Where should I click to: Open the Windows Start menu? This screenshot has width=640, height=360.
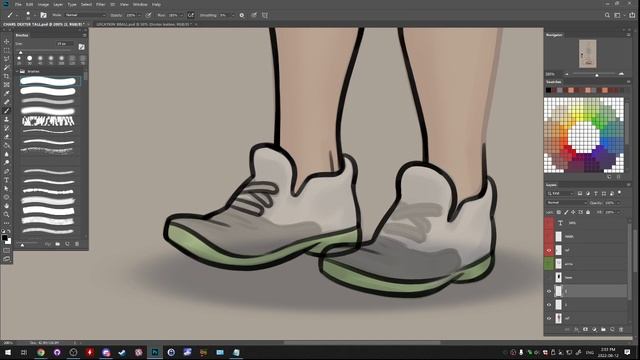pyautogui.click(x=8, y=352)
